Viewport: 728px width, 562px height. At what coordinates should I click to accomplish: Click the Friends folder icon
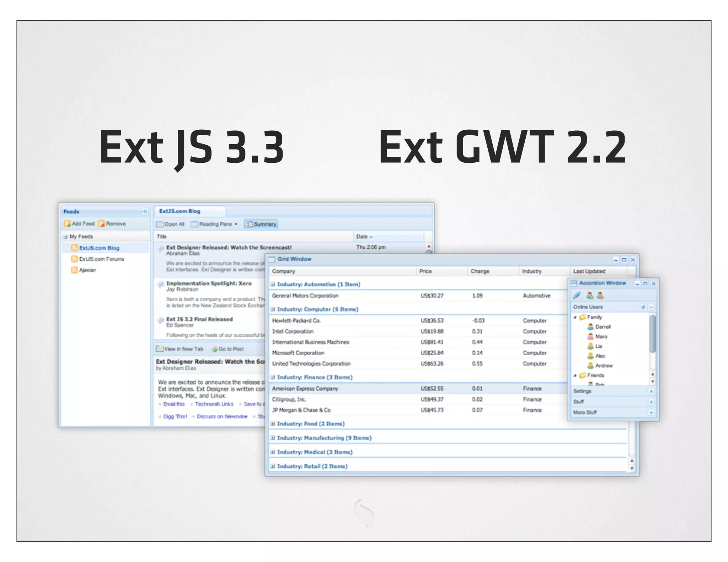[x=582, y=375]
